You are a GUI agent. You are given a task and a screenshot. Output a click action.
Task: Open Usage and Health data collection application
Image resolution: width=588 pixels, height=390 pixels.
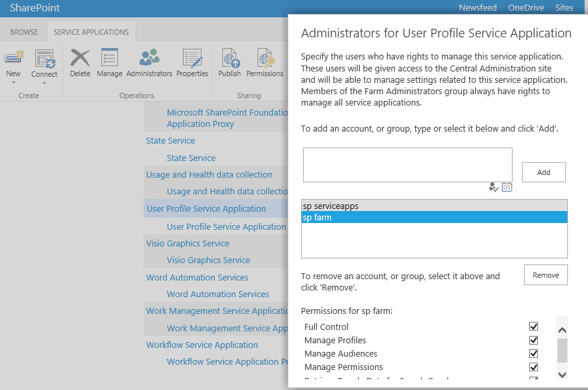pos(210,175)
